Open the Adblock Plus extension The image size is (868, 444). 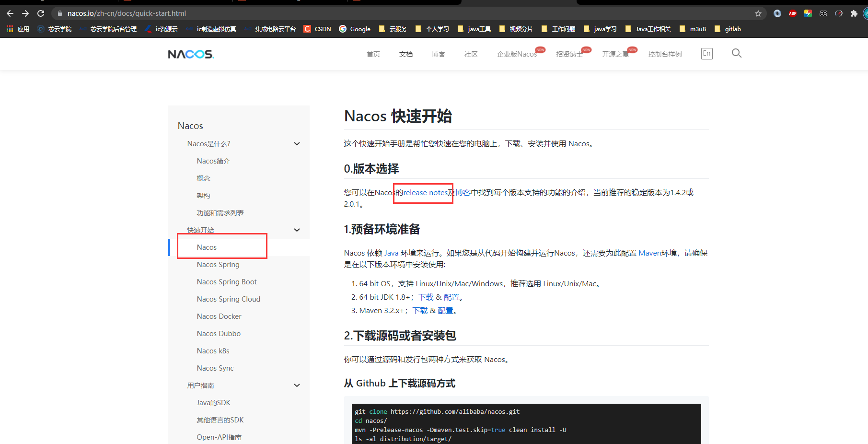tap(793, 13)
